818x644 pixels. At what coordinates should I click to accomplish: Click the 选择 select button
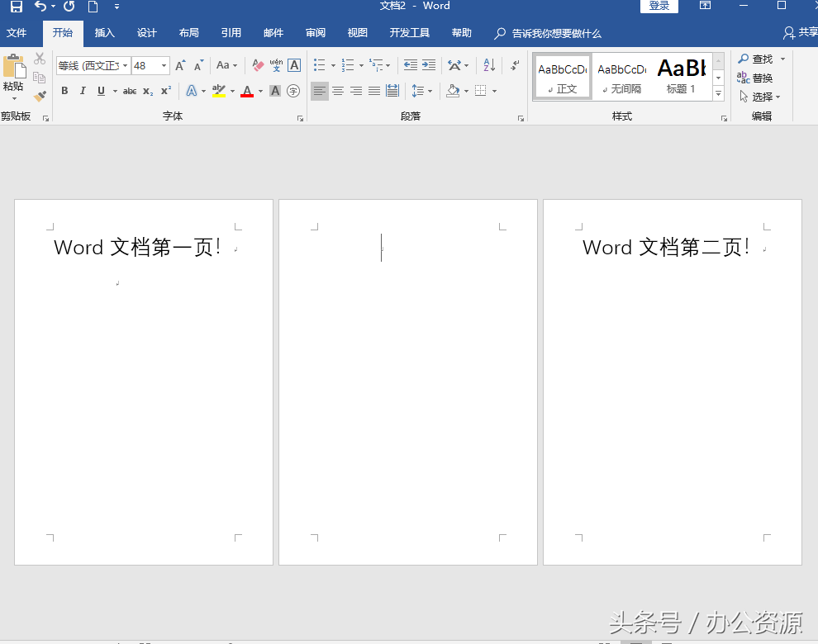(759, 97)
